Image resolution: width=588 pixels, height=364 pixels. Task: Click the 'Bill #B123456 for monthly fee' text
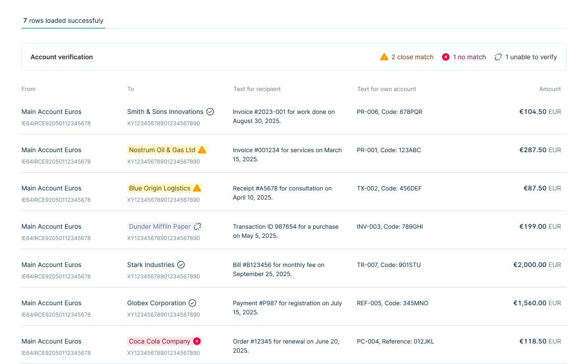pyautogui.click(x=279, y=269)
